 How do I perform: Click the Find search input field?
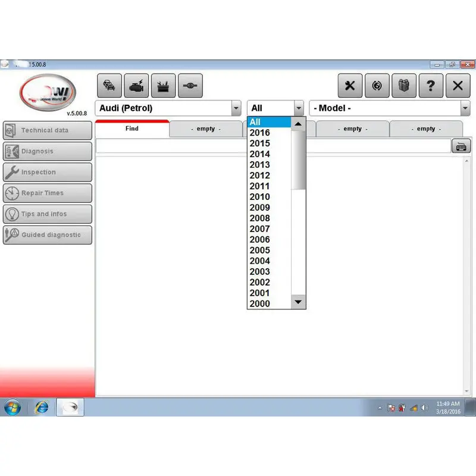coord(273,146)
